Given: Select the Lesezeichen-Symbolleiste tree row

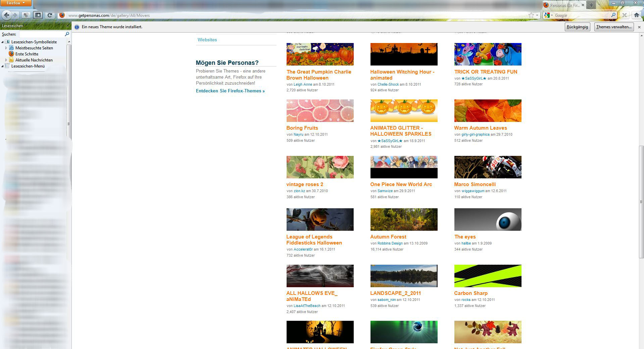Looking at the screenshot, I should (x=34, y=42).
